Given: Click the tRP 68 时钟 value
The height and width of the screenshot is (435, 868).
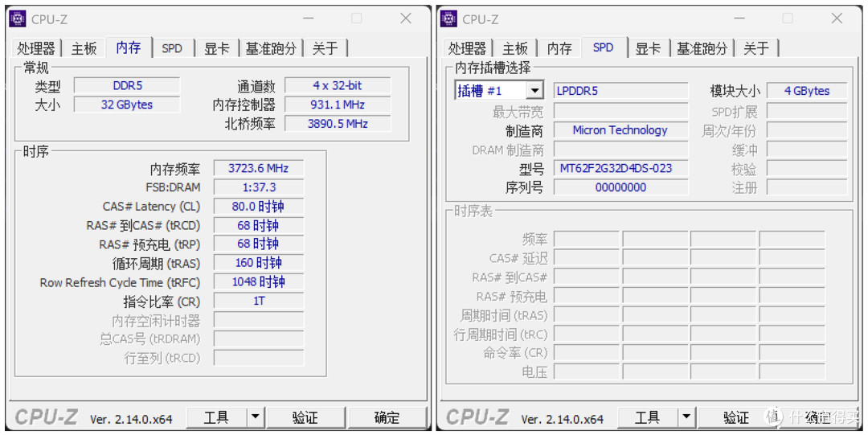Looking at the screenshot, I should tap(259, 244).
